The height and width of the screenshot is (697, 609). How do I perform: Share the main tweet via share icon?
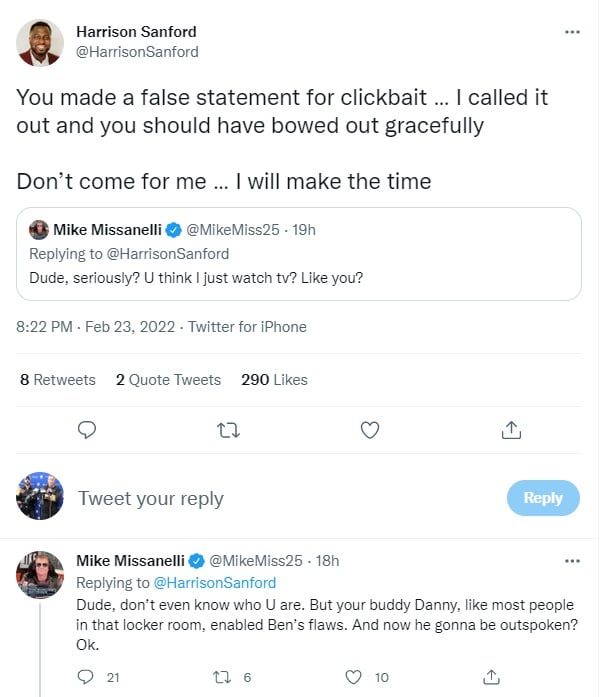[x=511, y=429]
